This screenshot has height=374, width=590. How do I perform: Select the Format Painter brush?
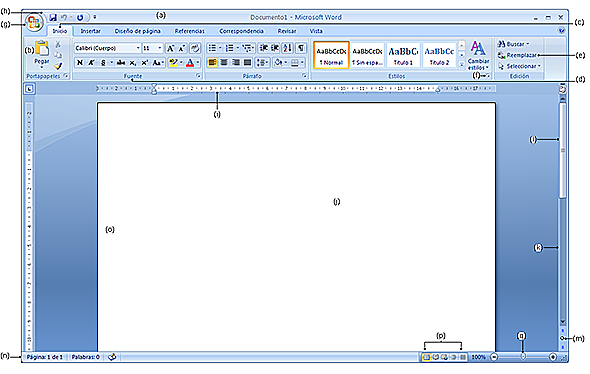pyautogui.click(x=58, y=66)
